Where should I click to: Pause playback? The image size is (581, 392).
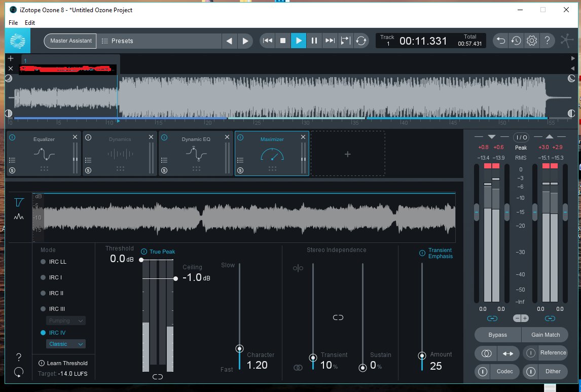(314, 41)
